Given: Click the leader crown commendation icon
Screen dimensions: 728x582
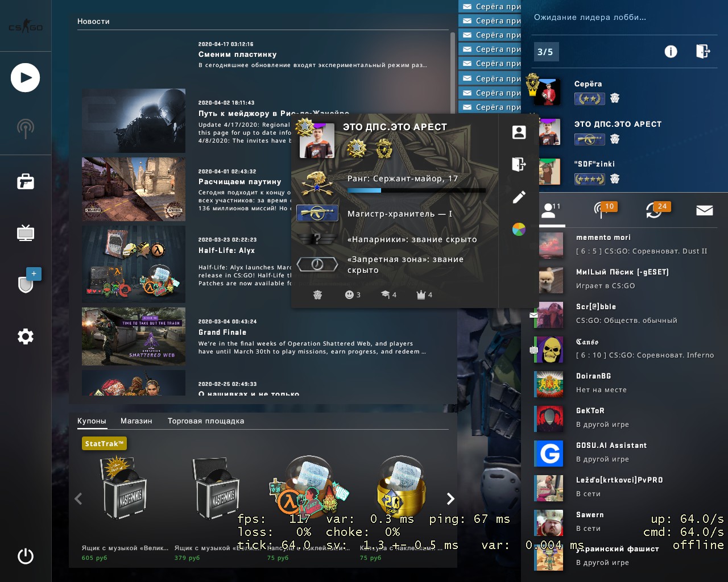Looking at the screenshot, I should click(x=424, y=294).
